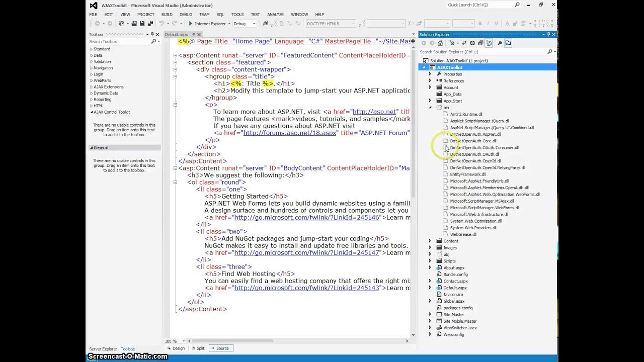The image size is (644, 362).
Task: Select WebGrease.dll in Solution Explorer
Action: tap(463, 234)
